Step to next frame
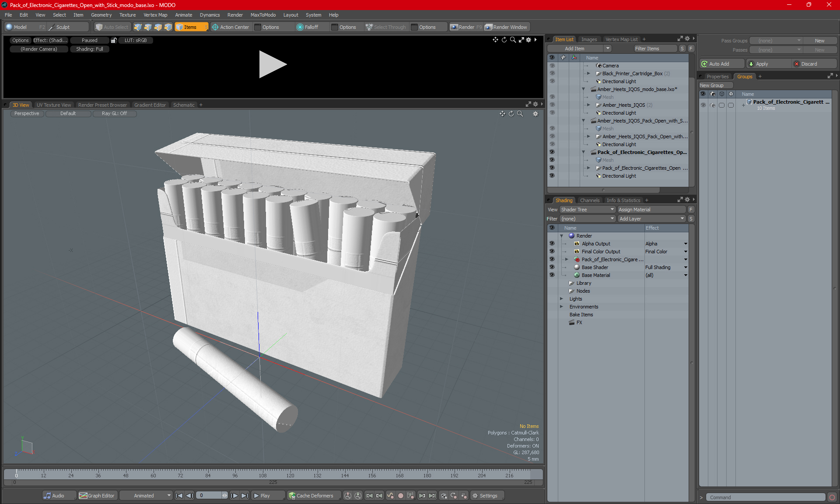Screen dimensions: 840x504 (234, 496)
